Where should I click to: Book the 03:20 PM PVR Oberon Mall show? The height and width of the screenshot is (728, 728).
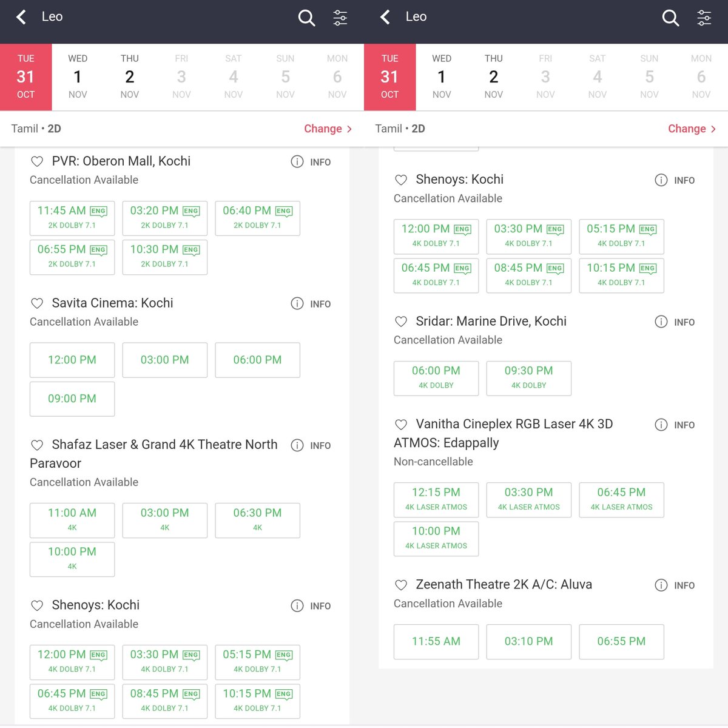(x=165, y=218)
